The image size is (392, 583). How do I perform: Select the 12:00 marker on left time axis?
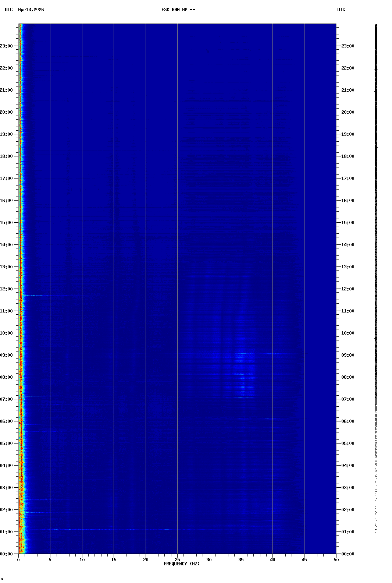7,289
